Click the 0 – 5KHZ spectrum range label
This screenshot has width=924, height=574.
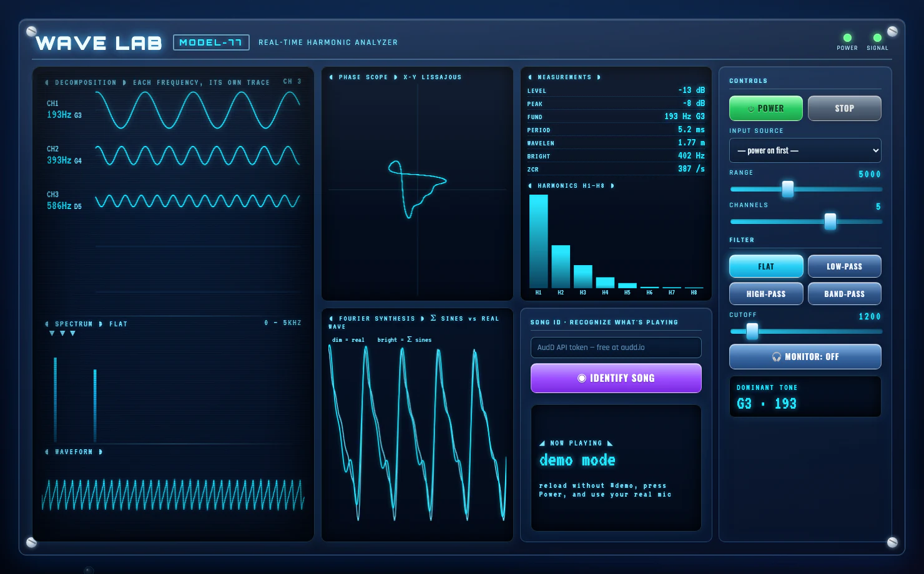click(x=283, y=323)
